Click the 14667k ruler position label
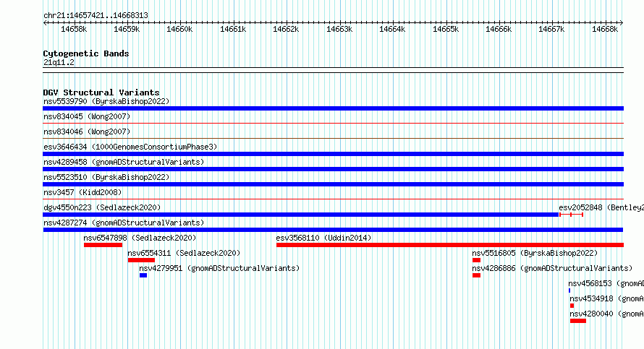The height and width of the screenshot is (349, 644). click(551, 29)
